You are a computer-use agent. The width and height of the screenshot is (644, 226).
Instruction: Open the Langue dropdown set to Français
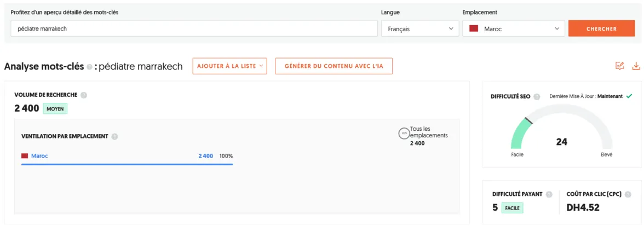click(419, 28)
